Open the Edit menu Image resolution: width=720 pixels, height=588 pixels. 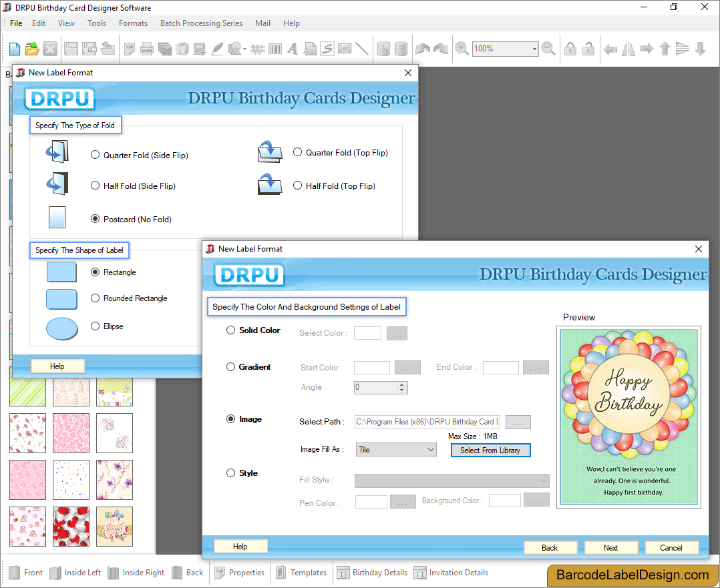(x=39, y=23)
